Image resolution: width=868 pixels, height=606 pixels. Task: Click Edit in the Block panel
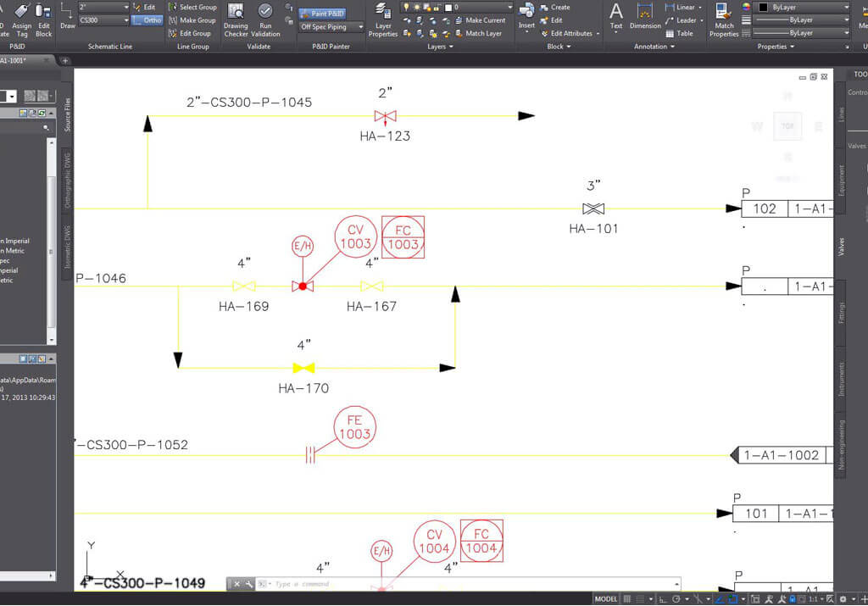(551, 20)
